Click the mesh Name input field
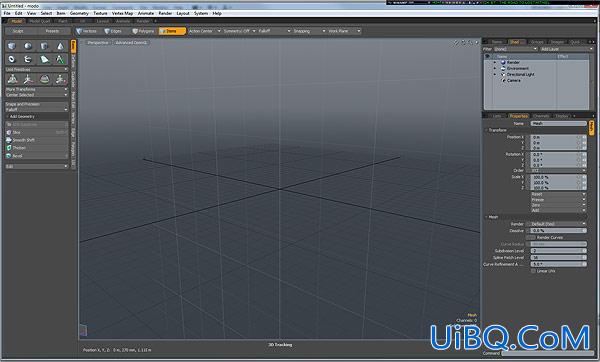 [558, 124]
